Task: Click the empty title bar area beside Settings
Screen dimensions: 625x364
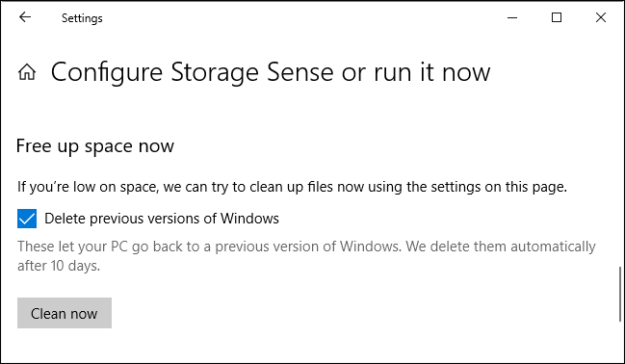Action: click(x=303, y=17)
